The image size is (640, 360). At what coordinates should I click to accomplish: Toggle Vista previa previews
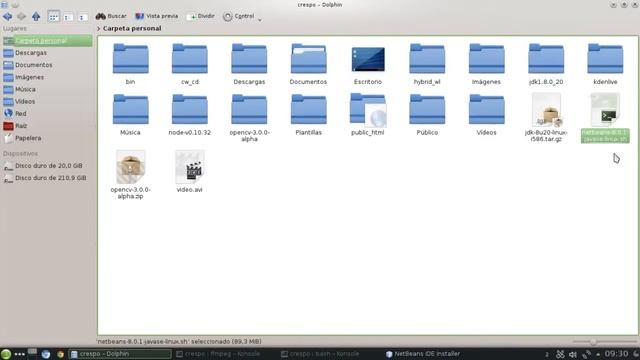tap(157, 16)
